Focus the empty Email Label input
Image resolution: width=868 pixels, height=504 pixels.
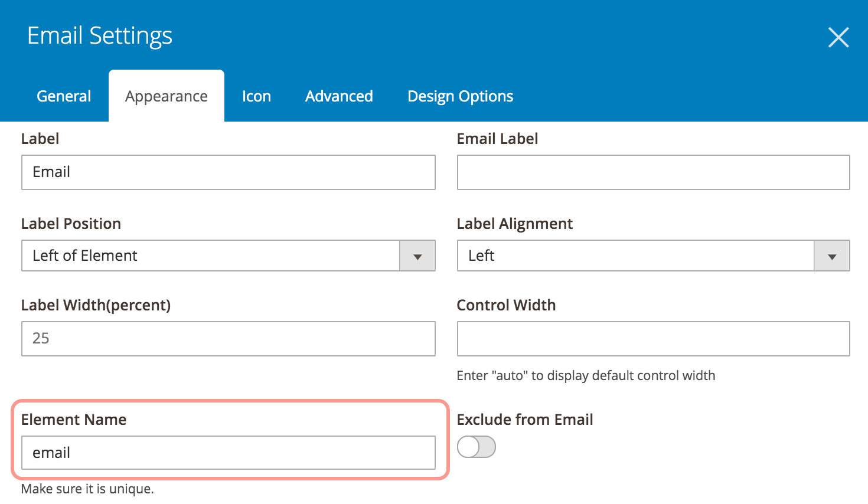[653, 172]
